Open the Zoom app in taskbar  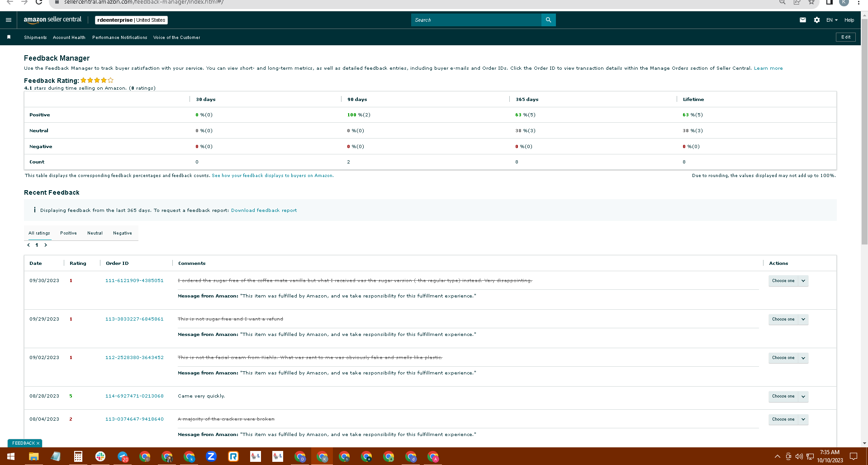(211, 456)
